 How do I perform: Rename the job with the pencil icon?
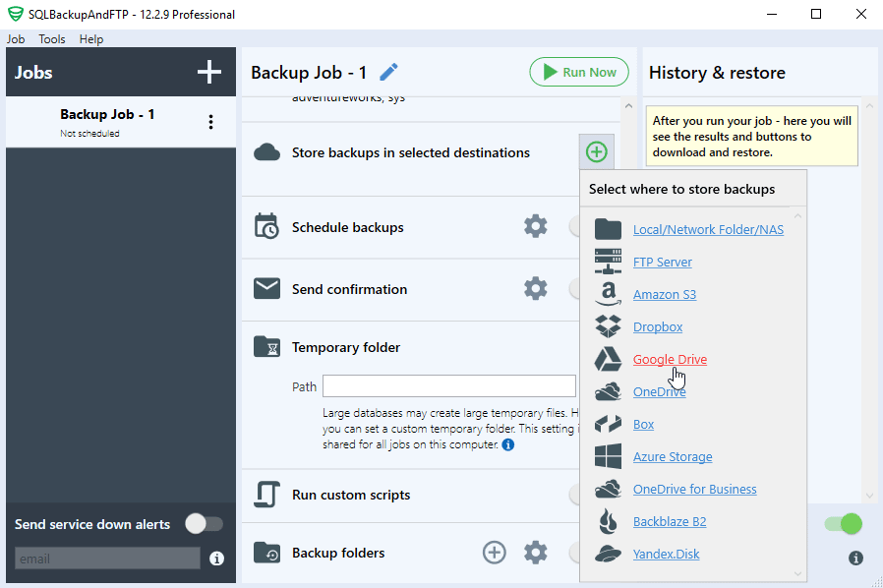point(388,72)
